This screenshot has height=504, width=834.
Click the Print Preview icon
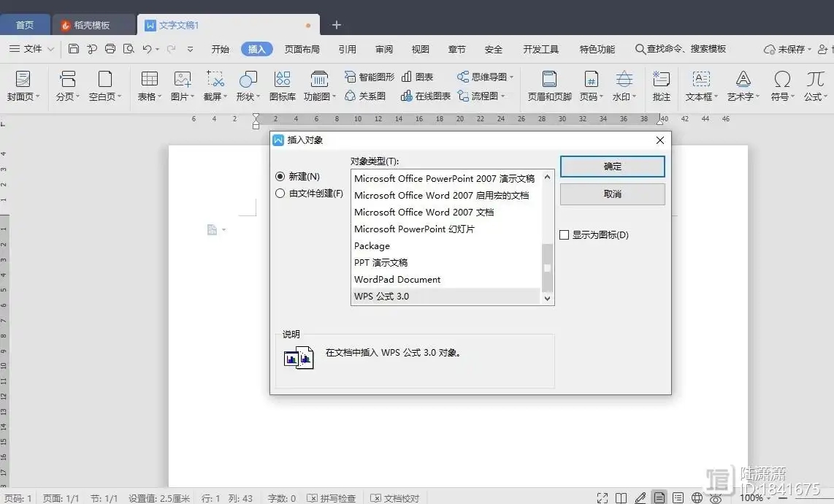tap(129, 49)
